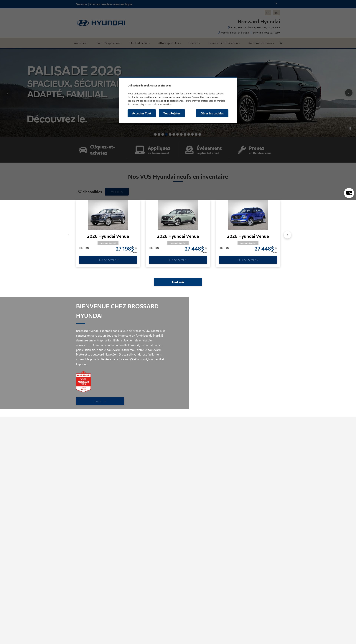The height and width of the screenshot is (644, 356).
Task: Click the Suite... button in welcome section
Action: pyautogui.click(x=100, y=401)
